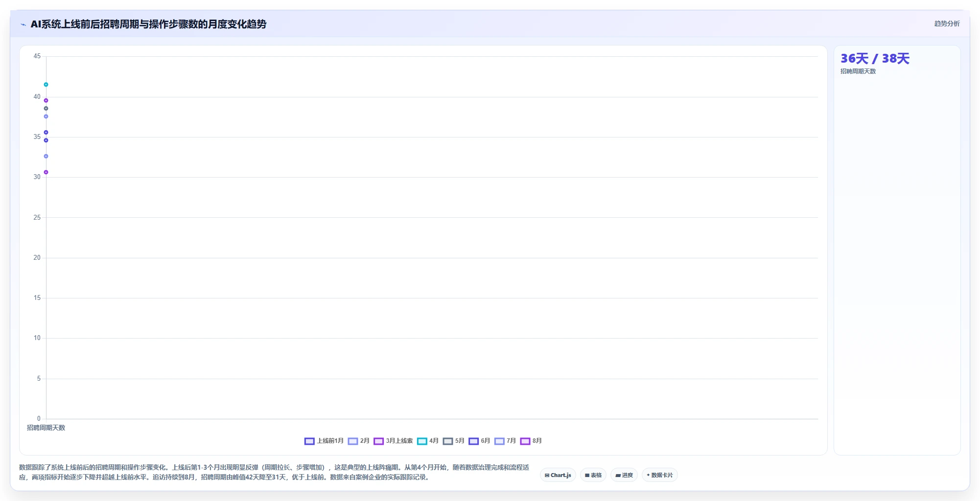Click the 4月 cyan legend swatch
This screenshot has height=501, width=980.
[x=422, y=441]
